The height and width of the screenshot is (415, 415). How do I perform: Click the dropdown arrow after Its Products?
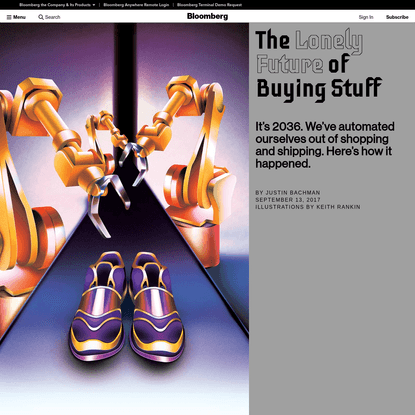click(94, 5)
